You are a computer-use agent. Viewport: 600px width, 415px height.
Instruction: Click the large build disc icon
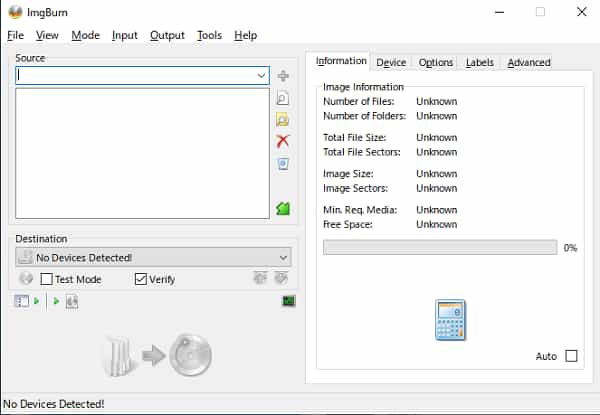pyautogui.click(x=156, y=355)
